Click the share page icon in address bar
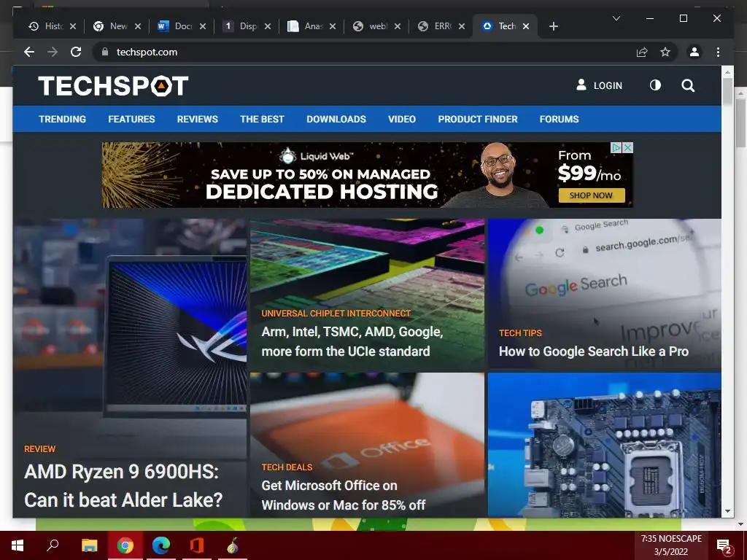The image size is (747, 560). tap(642, 52)
